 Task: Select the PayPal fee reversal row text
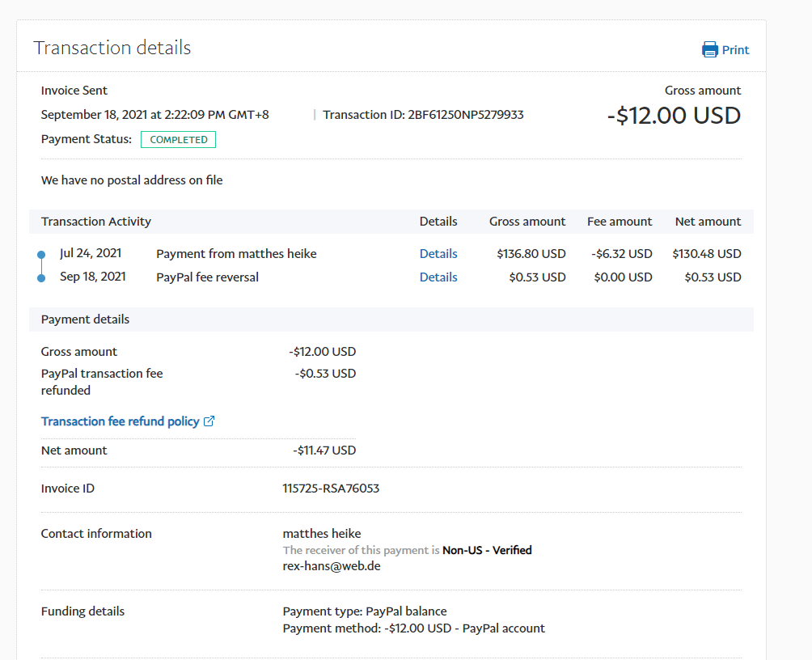[207, 277]
